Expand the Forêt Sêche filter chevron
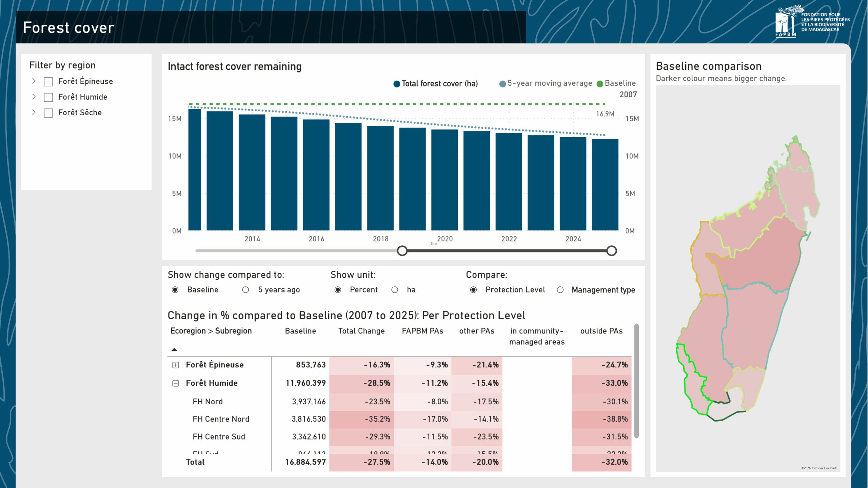 pos(34,112)
